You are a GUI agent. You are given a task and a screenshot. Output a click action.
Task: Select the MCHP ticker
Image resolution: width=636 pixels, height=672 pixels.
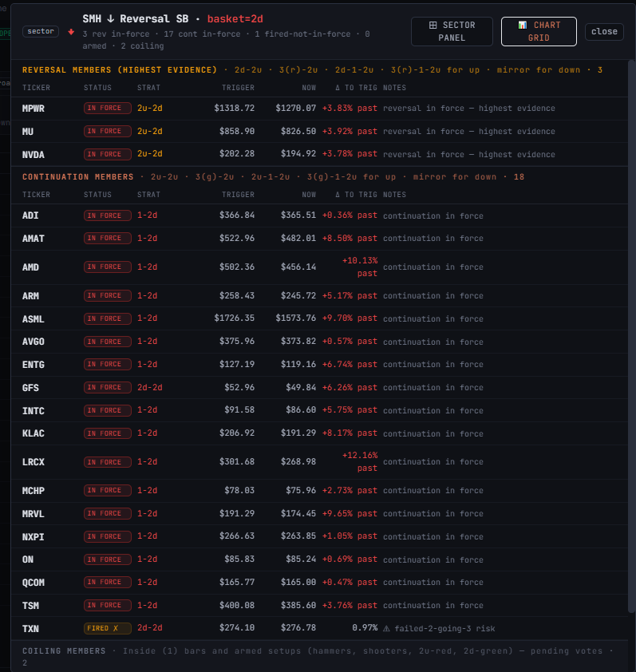tap(34, 491)
